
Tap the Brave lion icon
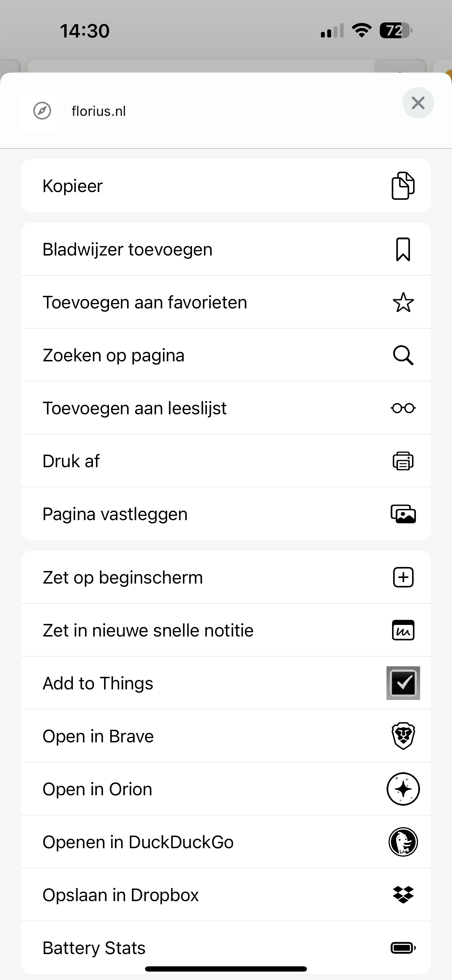point(403,736)
